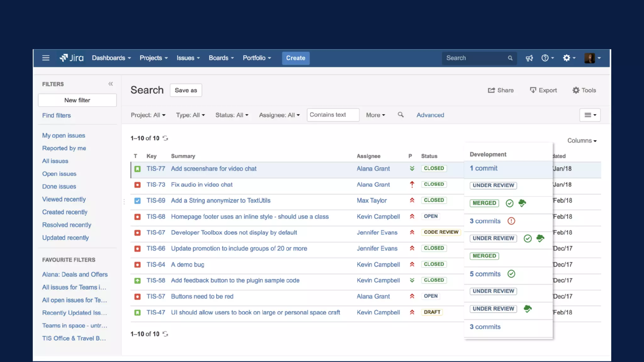Click magnifier search icon beside More
This screenshot has height=362, width=644.
point(401,115)
